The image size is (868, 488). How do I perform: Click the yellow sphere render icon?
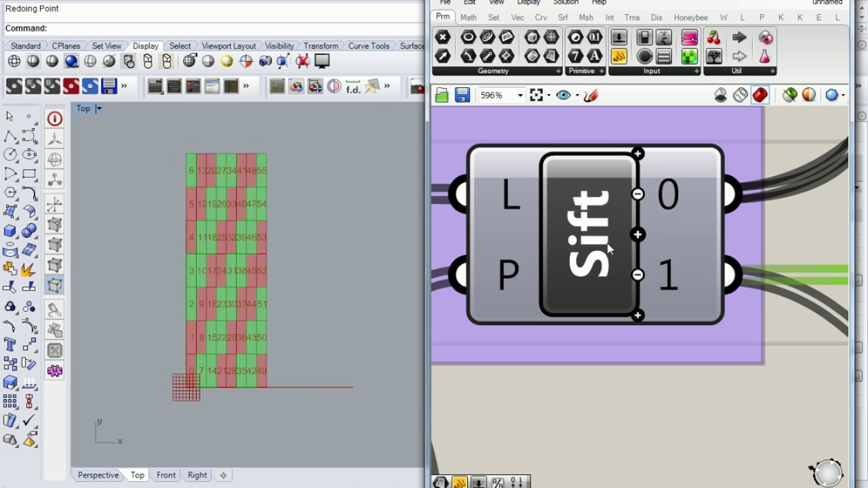(x=227, y=62)
